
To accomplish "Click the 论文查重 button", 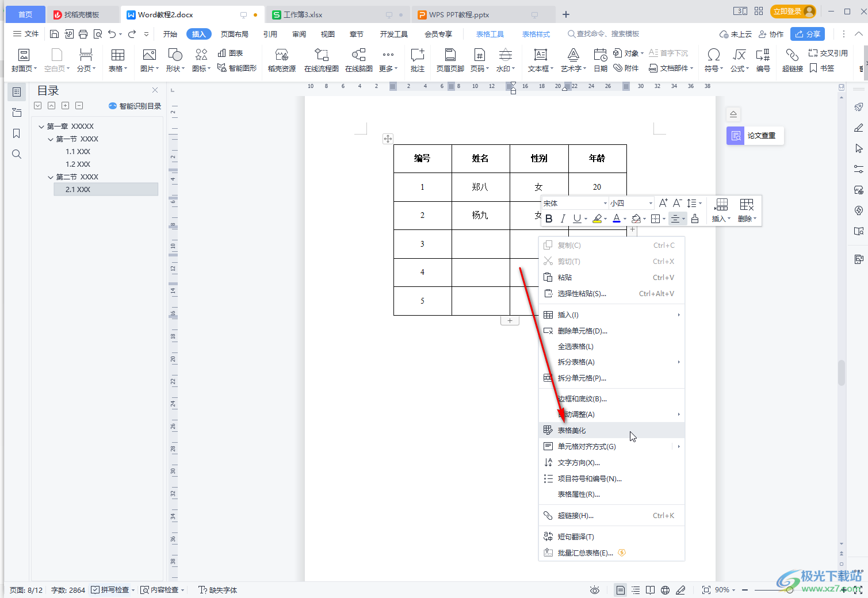I will point(755,136).
